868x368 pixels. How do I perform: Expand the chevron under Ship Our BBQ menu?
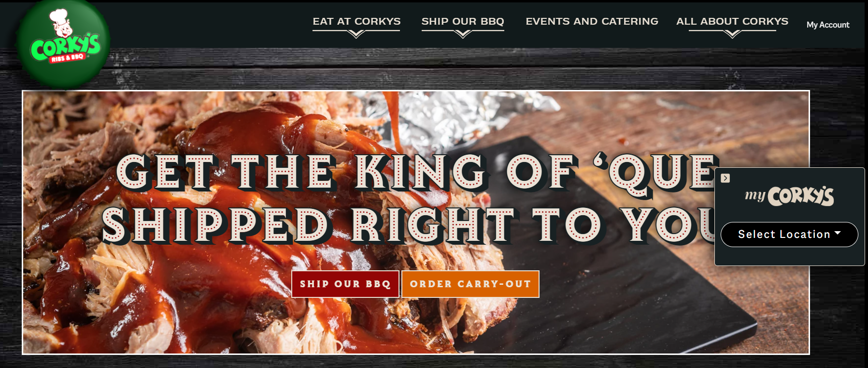click(x=463, y=34)
